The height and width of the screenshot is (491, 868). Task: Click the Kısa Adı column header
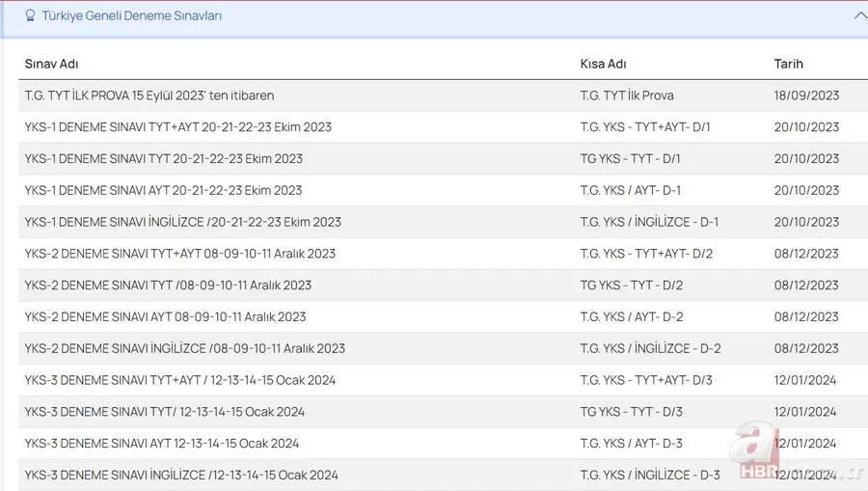(x=603, y=64)
